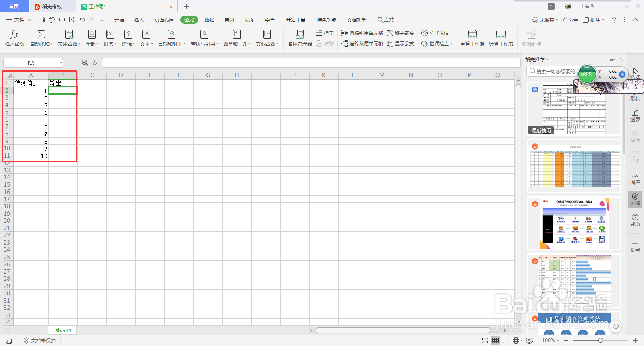Switch to Page Layout (页面布局) tab

pyautogui.click(x=164, y=20)
